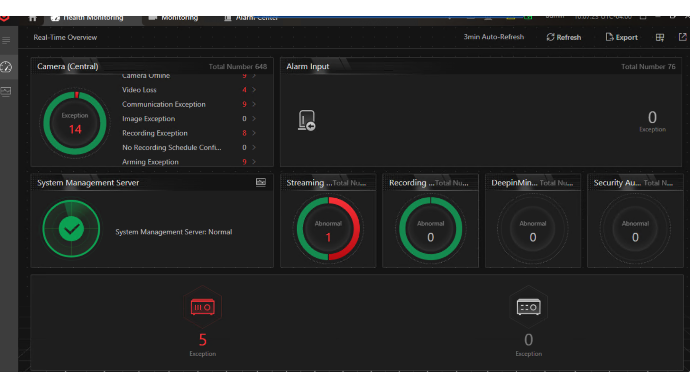Image resolution: width=690 pixels, height=388 pixels.
Task: Click the Alarm Input device icon
Action: click(x=306, y=121)
